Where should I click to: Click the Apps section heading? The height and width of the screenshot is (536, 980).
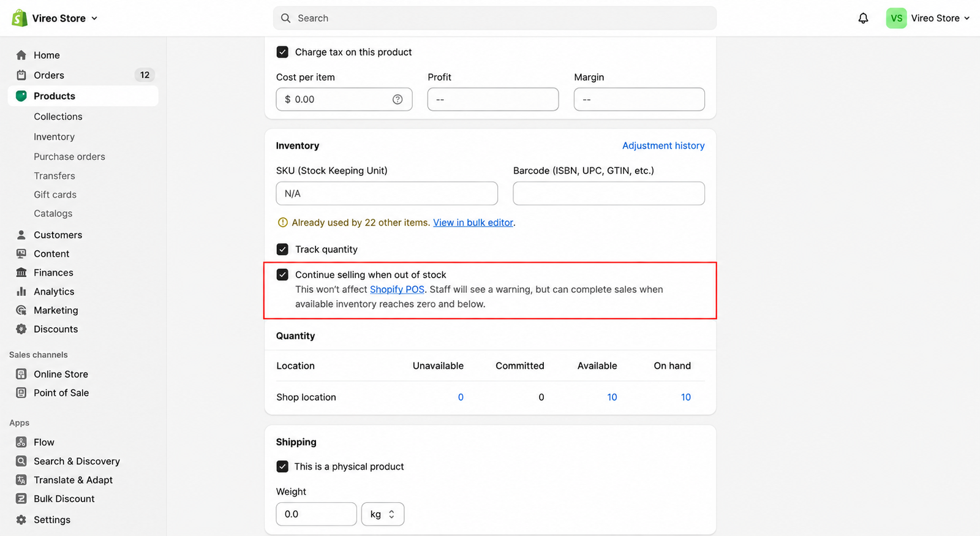(19, 423)
